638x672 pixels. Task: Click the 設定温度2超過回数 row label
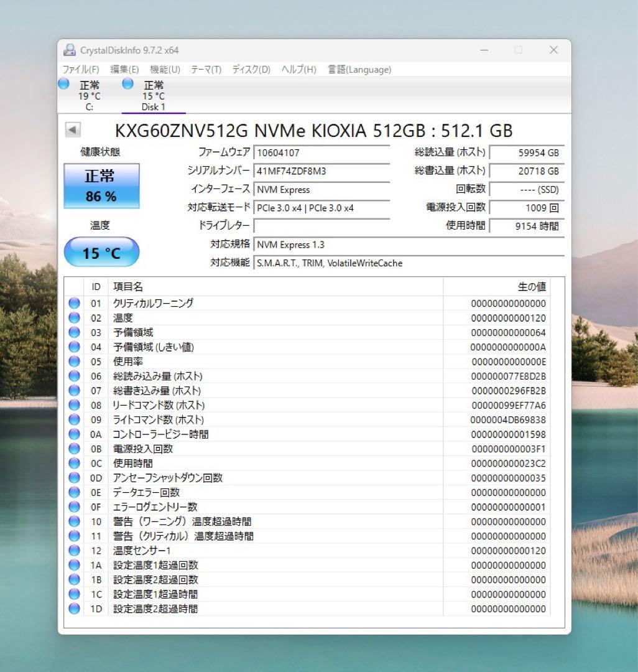coord(155,580)
